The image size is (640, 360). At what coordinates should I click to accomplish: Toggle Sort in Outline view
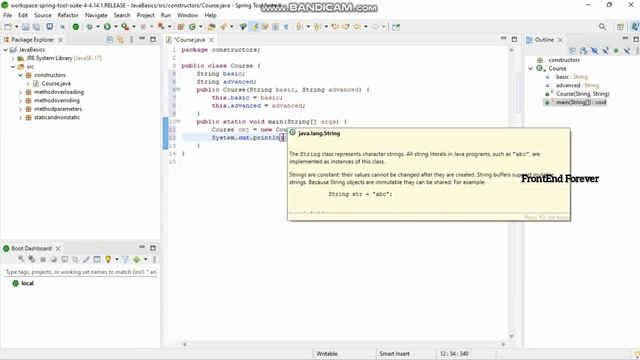click(584, 51)
